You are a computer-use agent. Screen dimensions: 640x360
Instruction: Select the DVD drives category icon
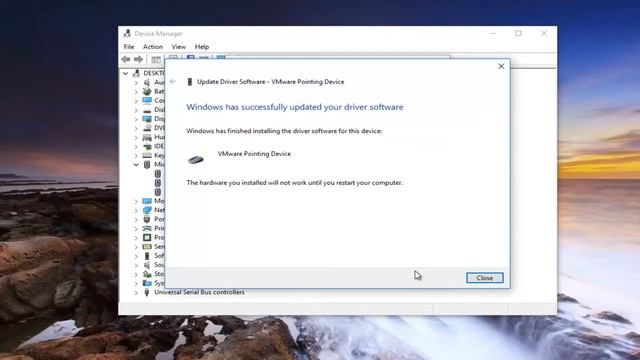(147, 128)
